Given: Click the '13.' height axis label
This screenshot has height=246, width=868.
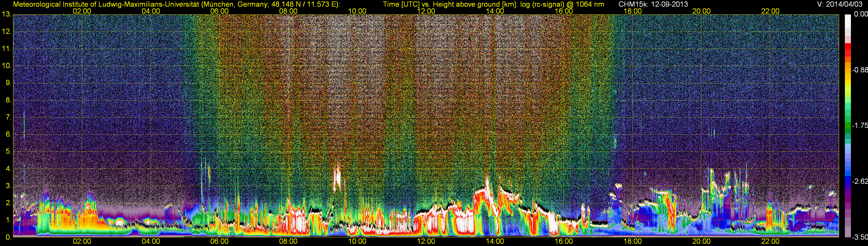Looking at the screenshot, I should pos(7,14).
